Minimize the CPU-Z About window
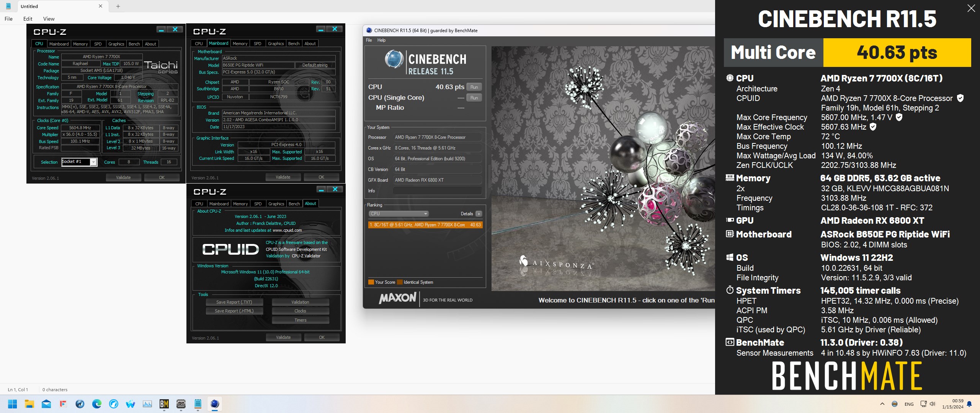Screen dimensions: 980x413 pyautogui.click(x=321, y=189)
